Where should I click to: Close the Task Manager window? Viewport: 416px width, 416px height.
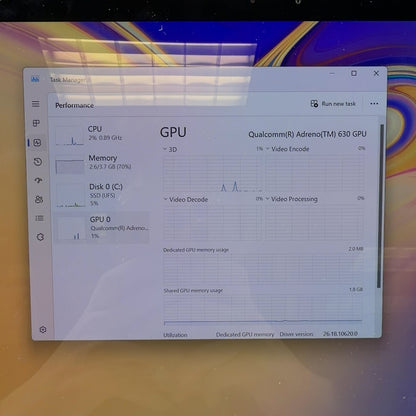(x=376, y=73)
